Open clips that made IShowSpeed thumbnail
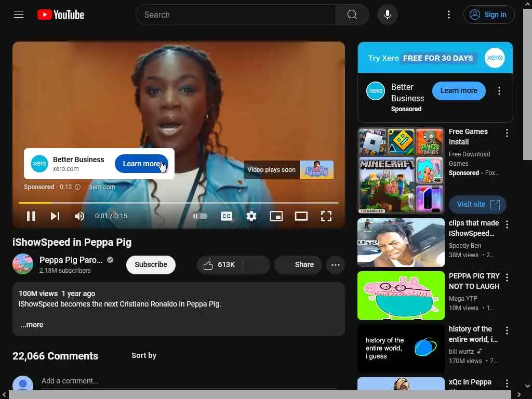The width and height of the screenshot is (532, 399). coord(401,243)
